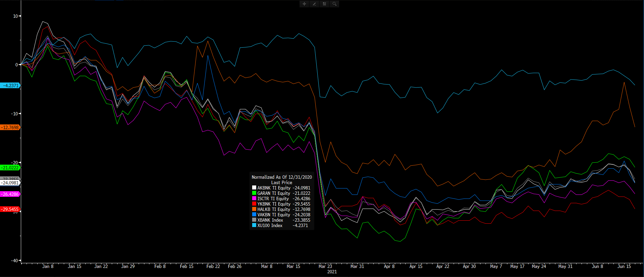This screenshot has height=277, width=644.
Task: Click the Jun 15 date on the time axis
Action: 624,266
